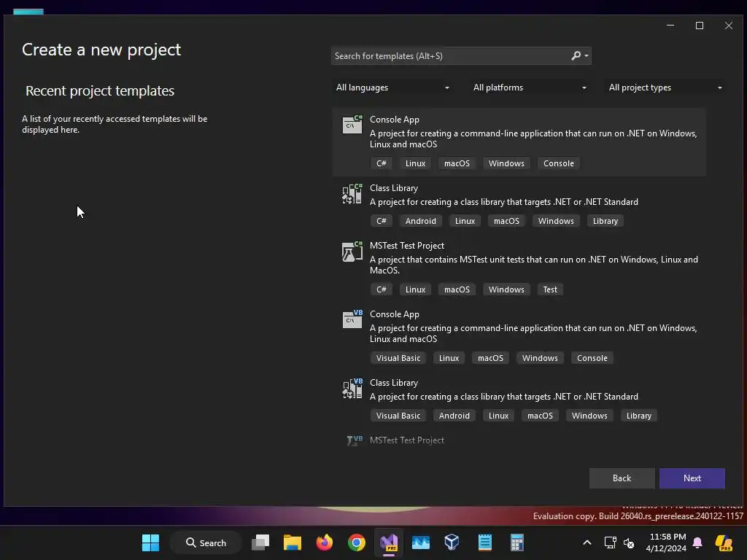The image size is (747, 560).
Task: Click the network display tray icon
Action: coord(611,542)
